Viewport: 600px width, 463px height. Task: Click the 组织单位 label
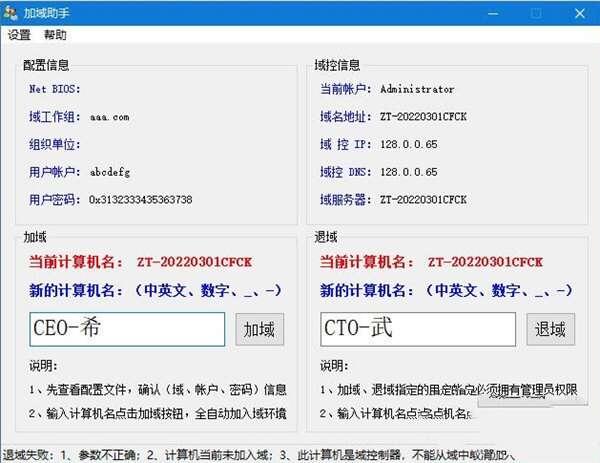point(54,144)
